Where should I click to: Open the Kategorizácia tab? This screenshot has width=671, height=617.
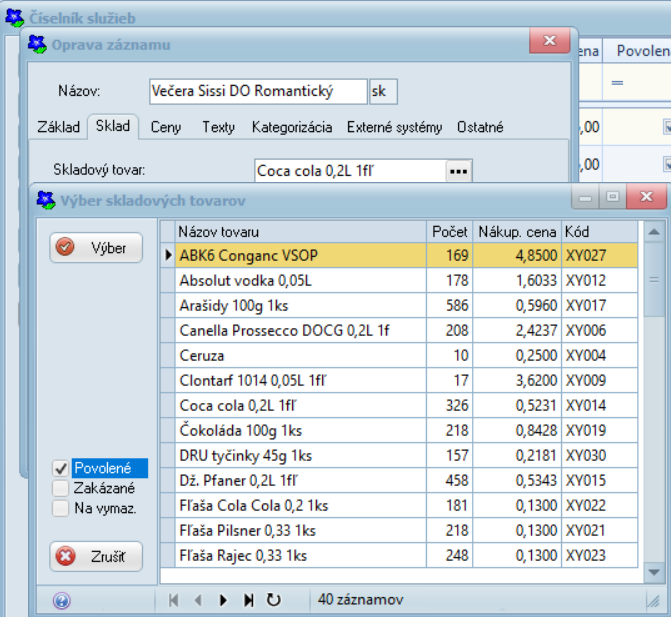pos(292,127)
